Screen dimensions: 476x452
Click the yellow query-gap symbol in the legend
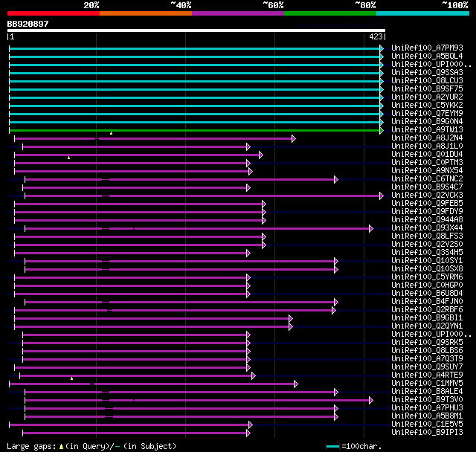[x=61, y=446]
